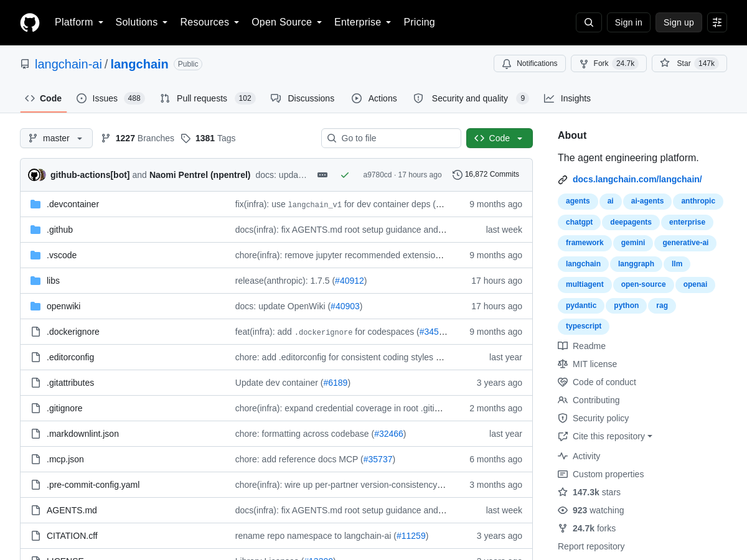Expand the Open Source menu

287,22
